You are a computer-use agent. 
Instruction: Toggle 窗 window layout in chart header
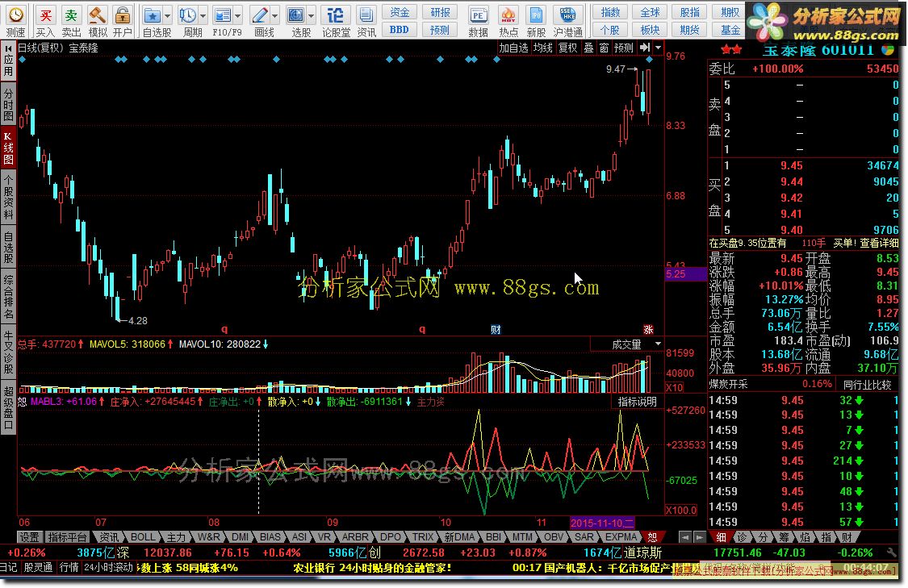click(604, 48)
